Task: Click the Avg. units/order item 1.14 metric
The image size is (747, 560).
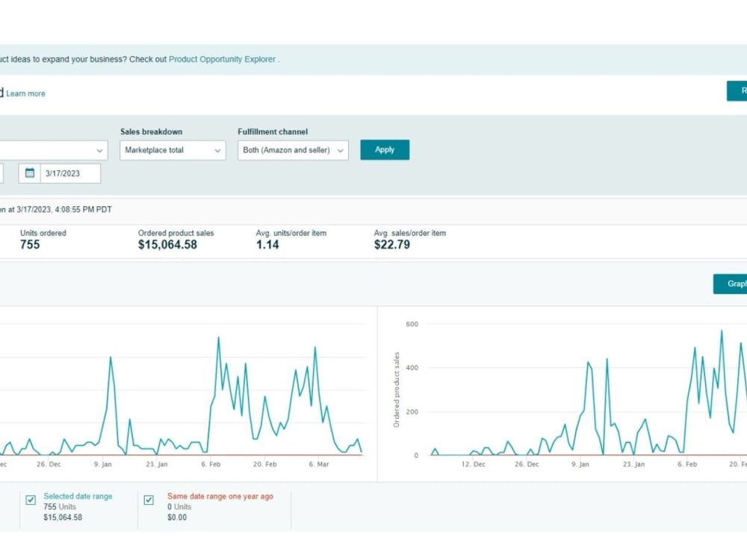Action: pyautogui.click(x=291, y=240)
